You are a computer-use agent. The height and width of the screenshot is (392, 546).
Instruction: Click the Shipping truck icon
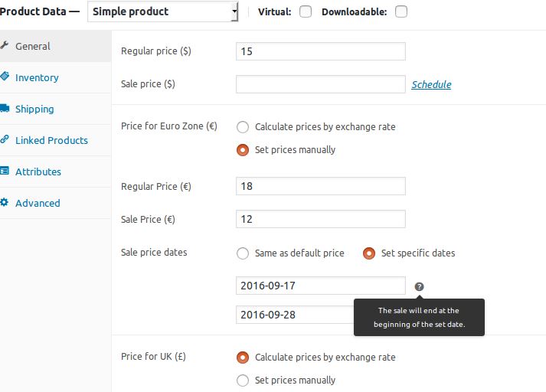(4, 108)
